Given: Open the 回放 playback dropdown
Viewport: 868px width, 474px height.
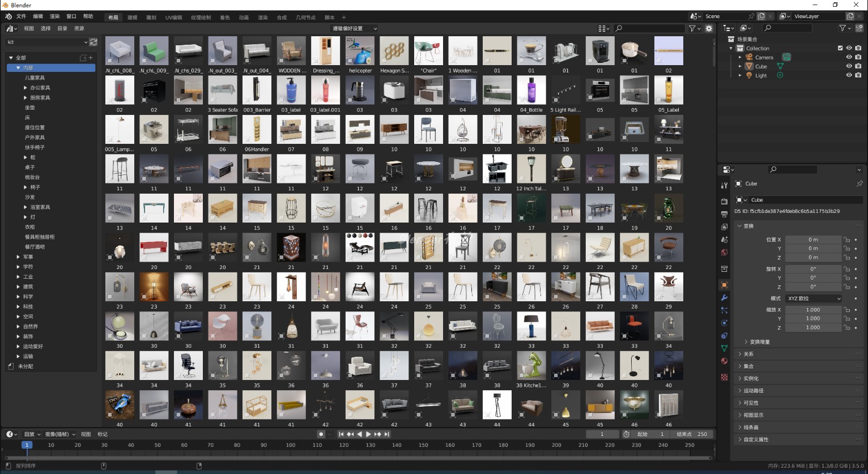Looking at the screenshot, I should pos(32,434).
